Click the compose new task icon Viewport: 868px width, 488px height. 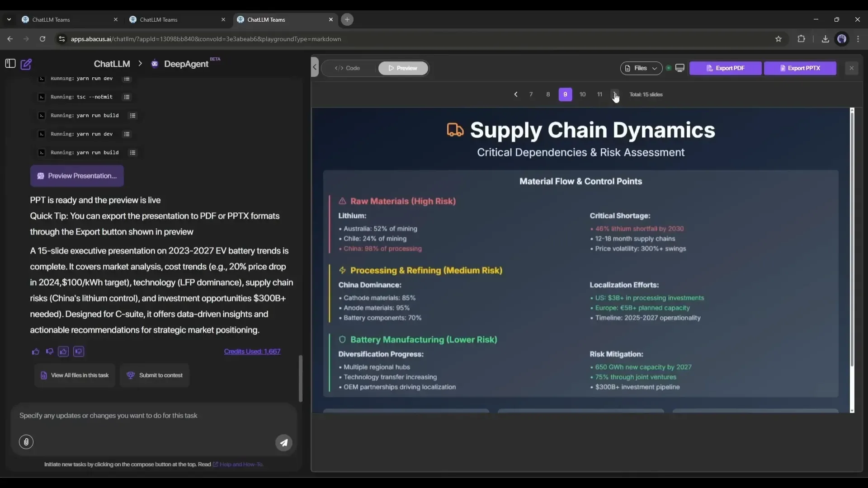tap(26, 64)
